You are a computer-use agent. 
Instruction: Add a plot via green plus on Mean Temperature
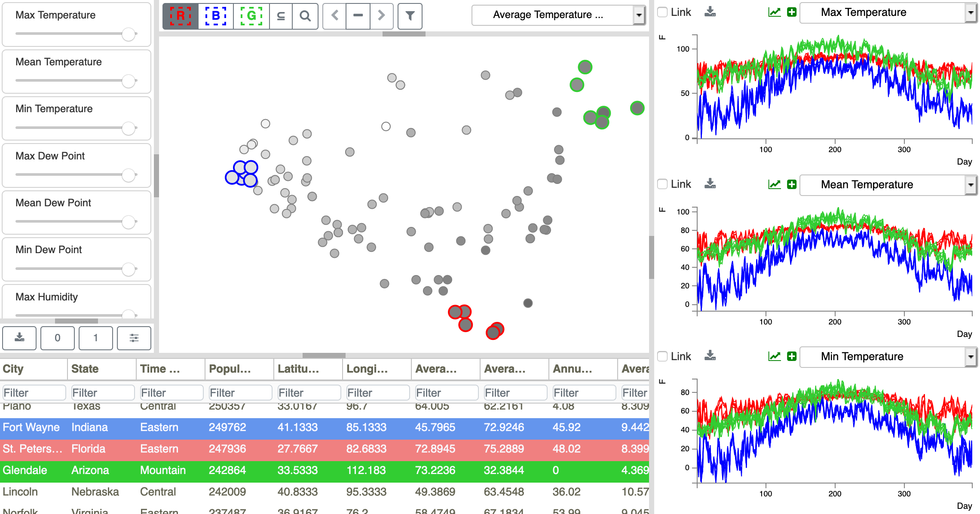click(792, 184)
